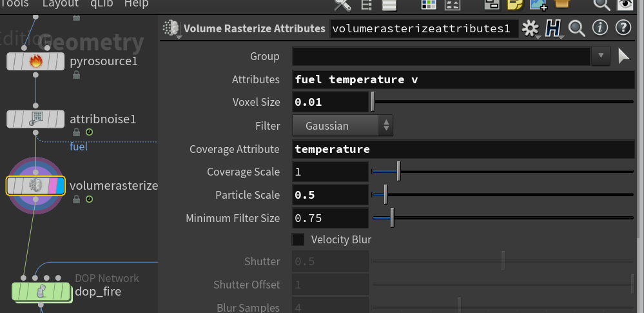Screen dimensions: 644x313
Task: Toggle the lock under pyrosource1 node
Action: (76, 75)
